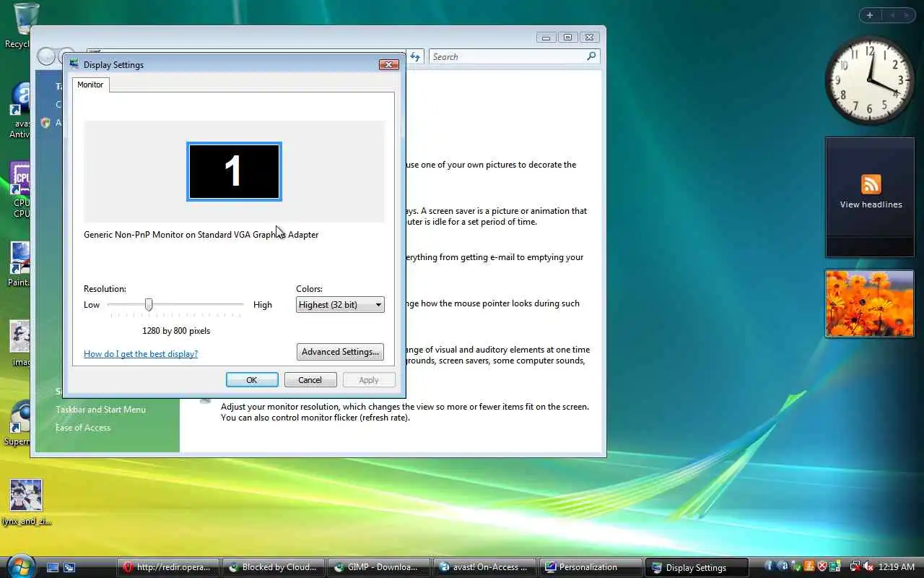Open Ease of Access link
This screenshot has width=924, height=578.
[x=83, y=428]
